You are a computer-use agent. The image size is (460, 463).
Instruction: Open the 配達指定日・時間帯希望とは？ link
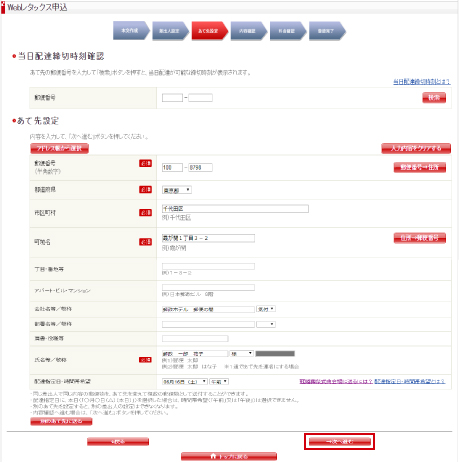pyautogui.click(x=410, y=381)
